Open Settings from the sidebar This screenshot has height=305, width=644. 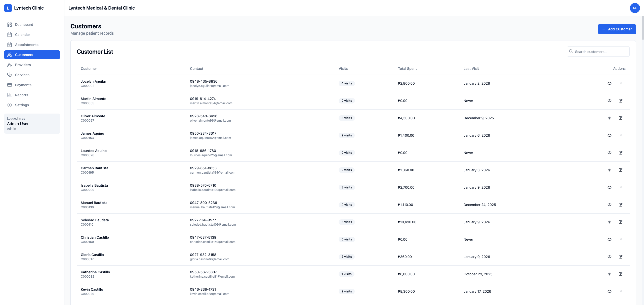point(32,105)
